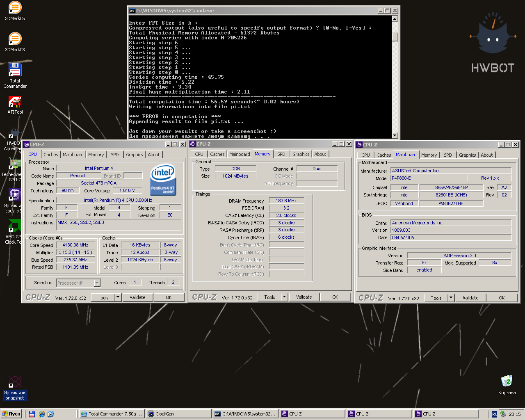This screenshot has height=420, width=525.
Task: Click the third quick launch icon
Action: coord(50,414)
